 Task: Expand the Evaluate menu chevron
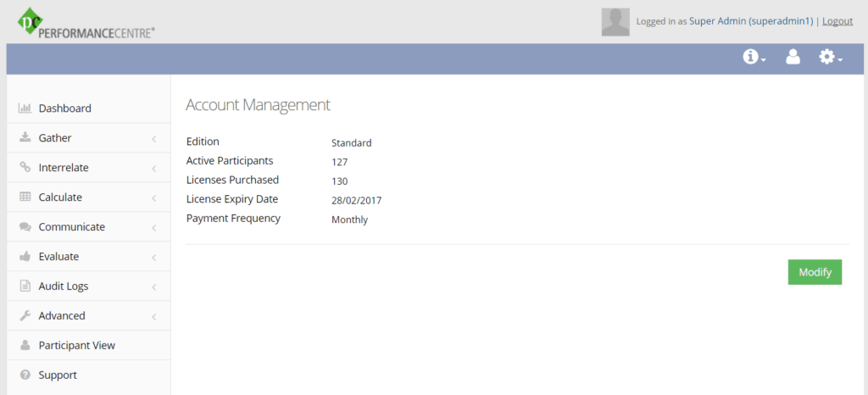(x=154, y=257)
